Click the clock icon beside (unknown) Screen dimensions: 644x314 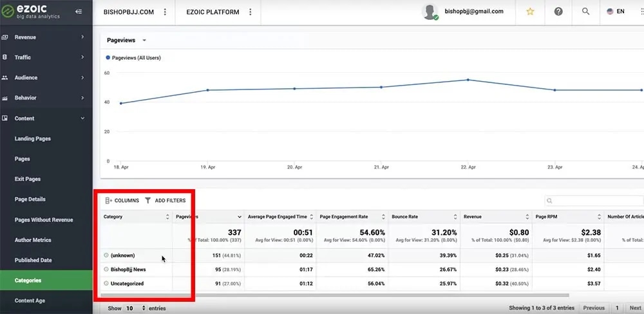coord(106,255)
